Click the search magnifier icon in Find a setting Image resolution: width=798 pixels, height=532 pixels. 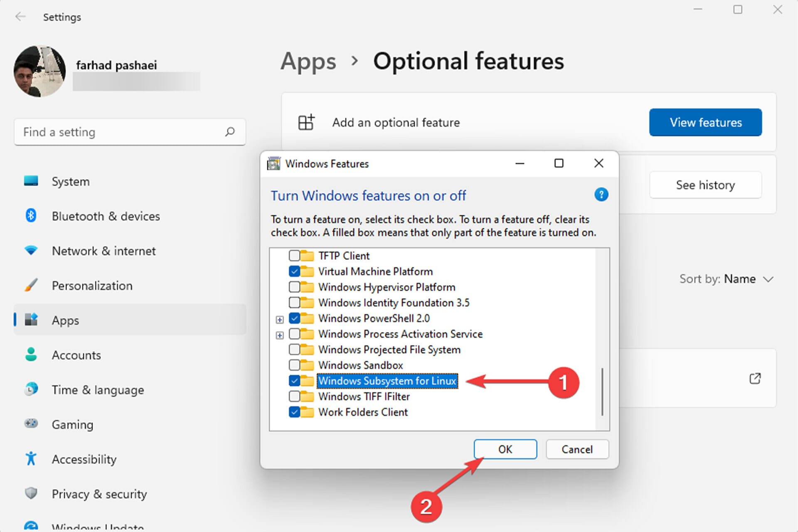click(x=230, y=132)
